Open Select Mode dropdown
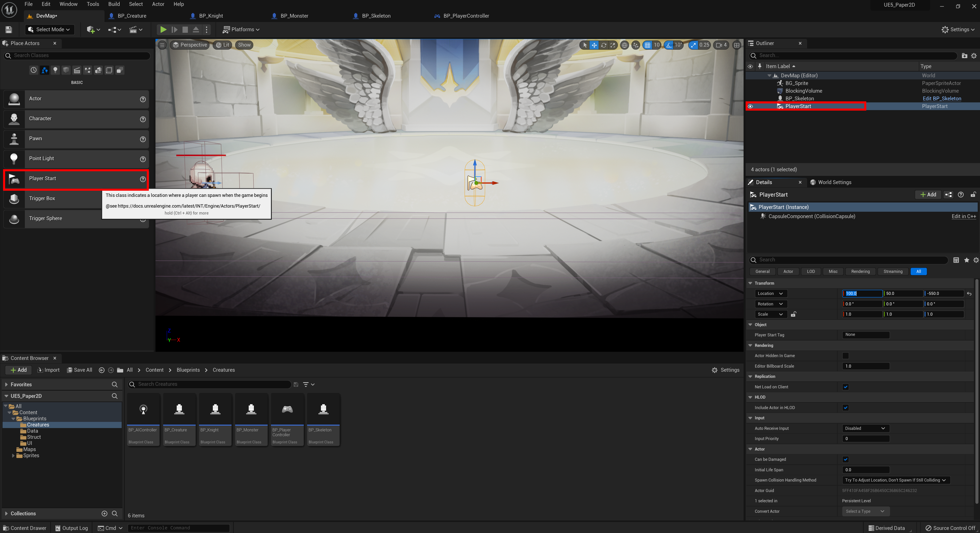The image size is (980, 533). (x=49, y=29)
